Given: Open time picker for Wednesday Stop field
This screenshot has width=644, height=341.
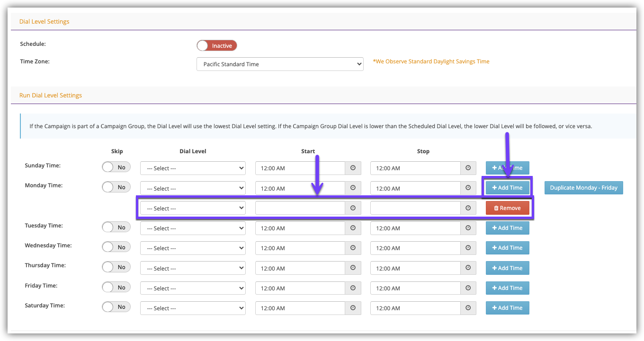Looking at the screenshot, I should pos(468,248).
